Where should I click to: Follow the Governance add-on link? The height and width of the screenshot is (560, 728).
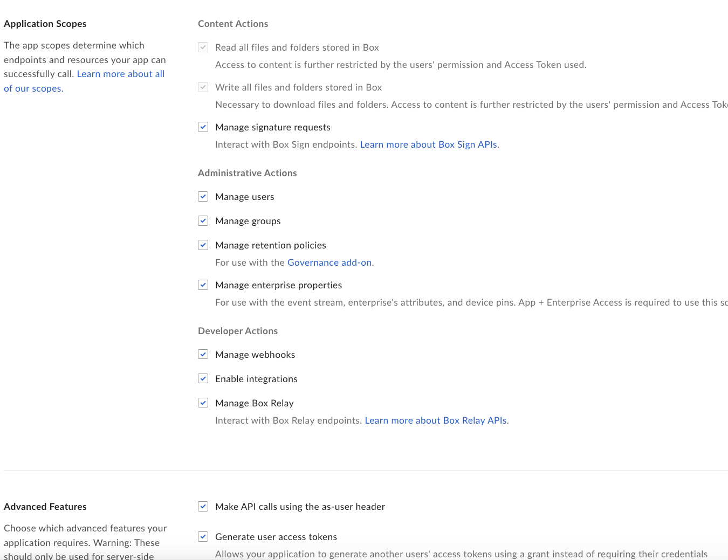329,262
